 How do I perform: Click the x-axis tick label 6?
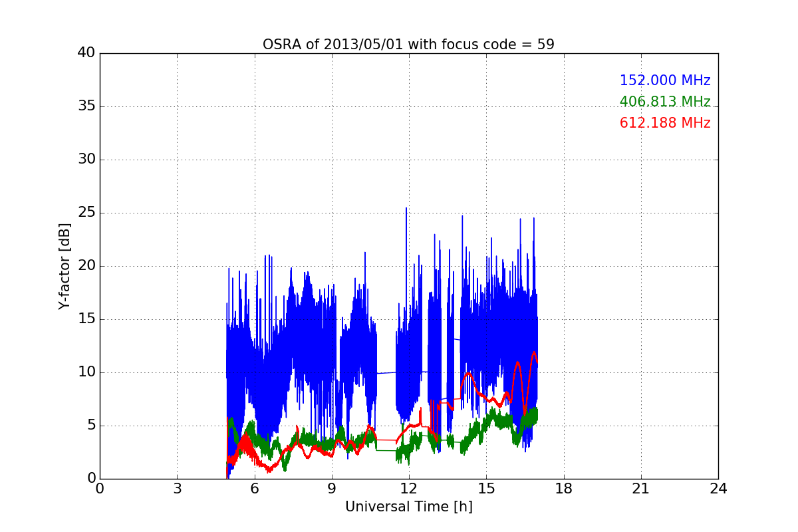click(x=254, y=489)
